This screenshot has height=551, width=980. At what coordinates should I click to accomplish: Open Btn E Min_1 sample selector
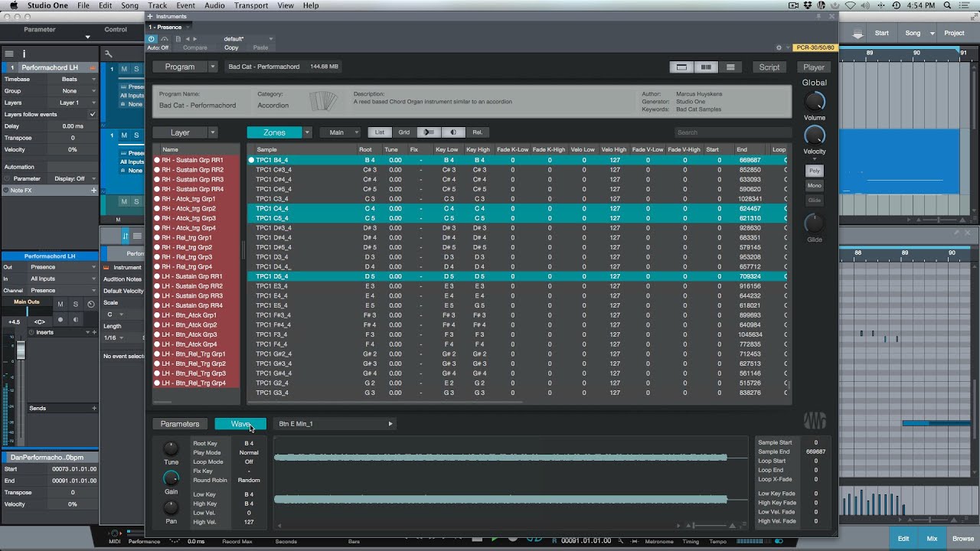335,424
